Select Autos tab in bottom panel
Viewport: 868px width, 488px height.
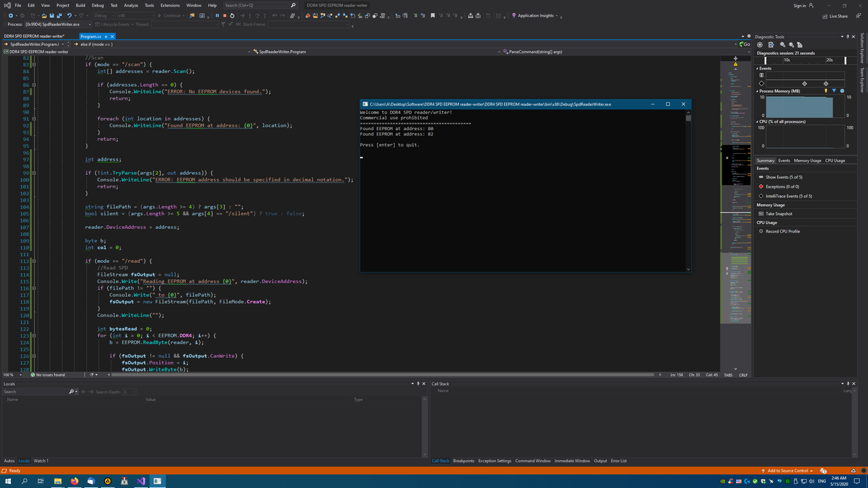click(9, 461)
